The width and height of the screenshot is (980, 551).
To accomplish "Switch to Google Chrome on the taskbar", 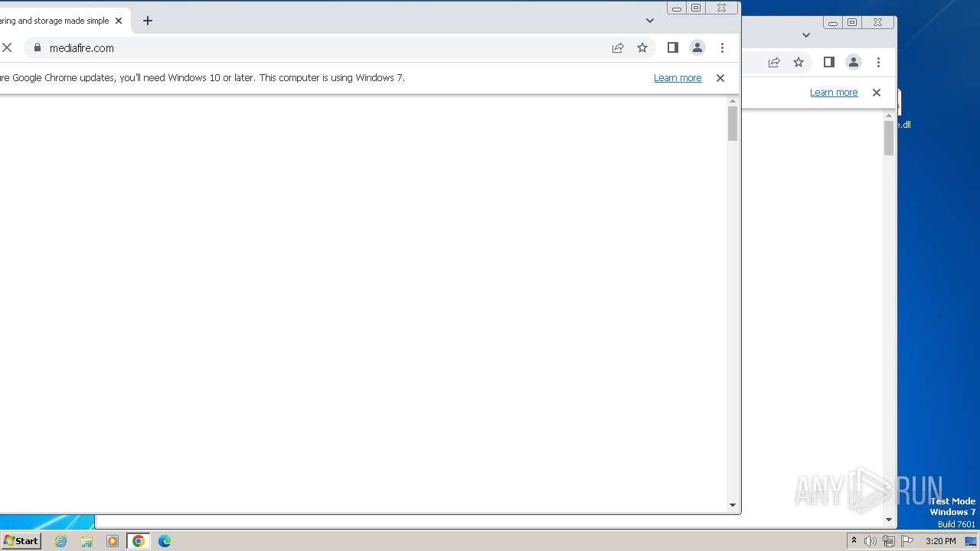I will tap(139, 541).
